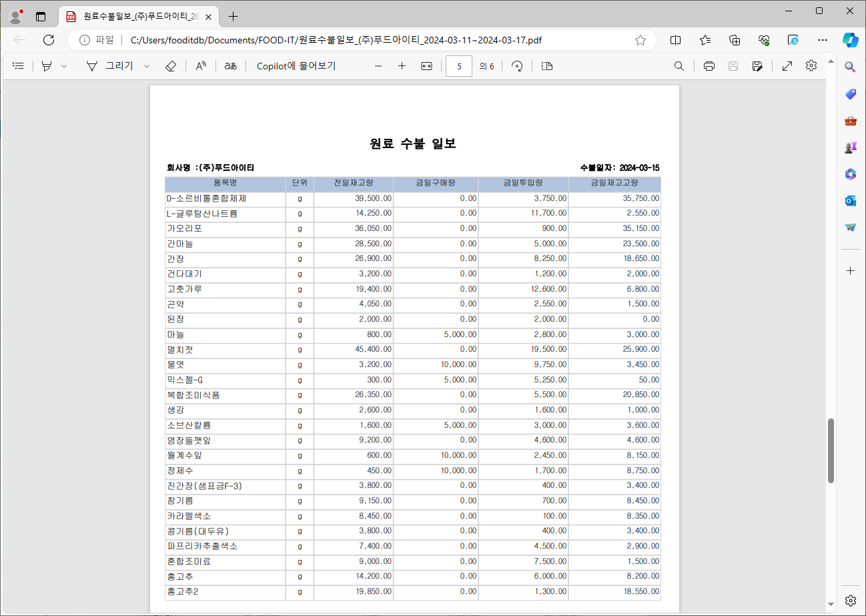The image size is (866, 616).
Task: Zoom out the PDF with minus
Action: pyautogui.click(x=378, y=66)
